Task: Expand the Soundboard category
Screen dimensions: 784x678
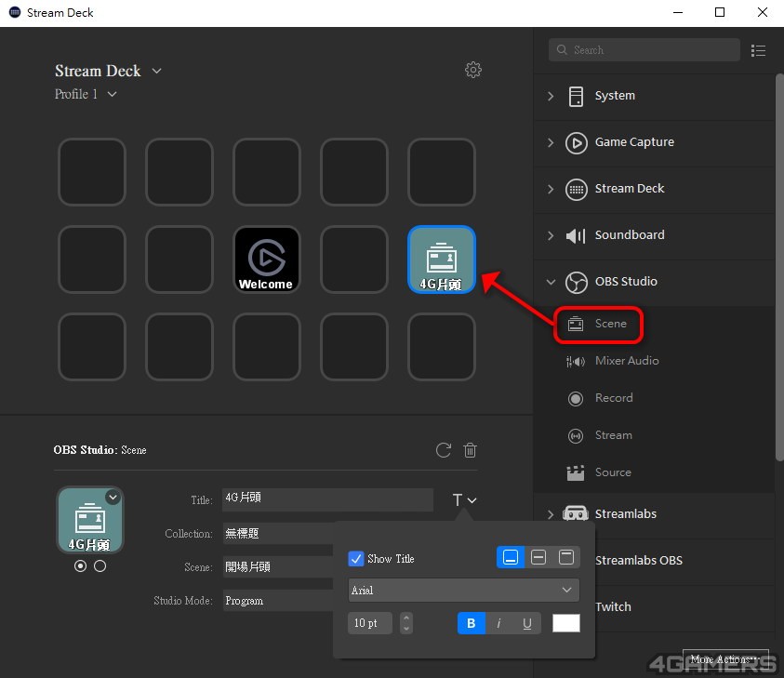Action: tap(551, 235)
